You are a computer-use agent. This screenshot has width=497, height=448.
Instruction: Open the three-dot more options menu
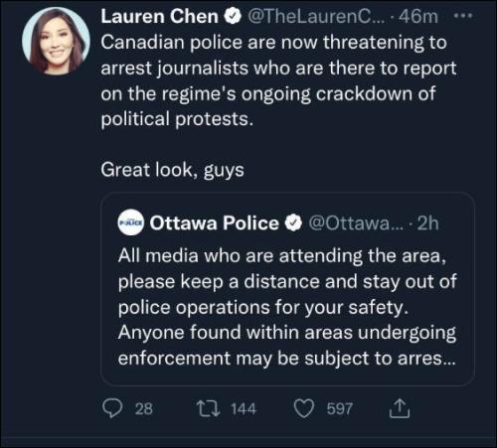click(x=463, y=15)
